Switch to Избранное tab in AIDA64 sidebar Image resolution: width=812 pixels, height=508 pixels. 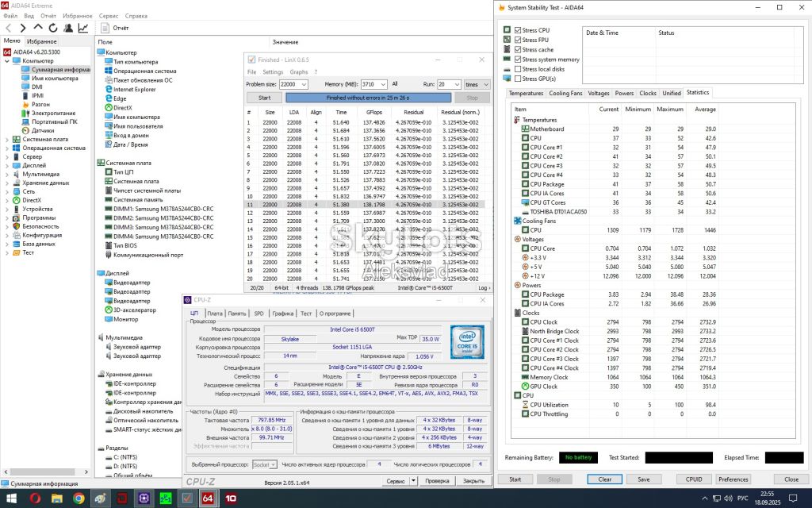point(41,41)
